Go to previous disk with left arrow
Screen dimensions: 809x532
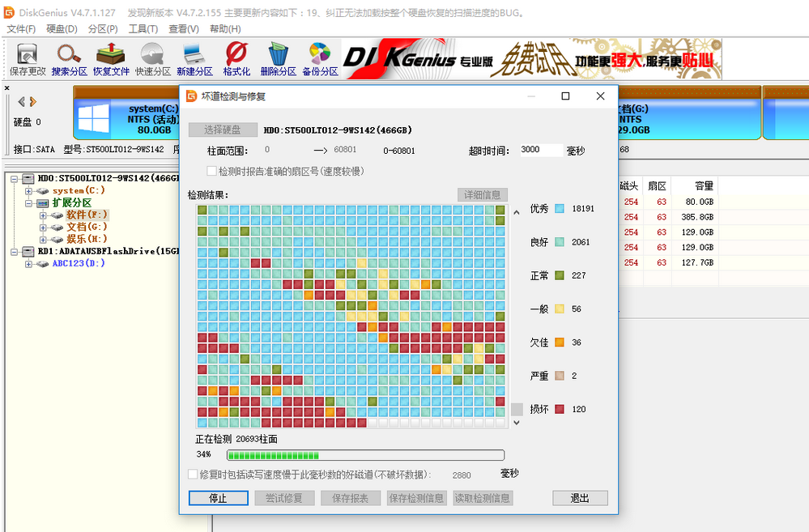21,102
